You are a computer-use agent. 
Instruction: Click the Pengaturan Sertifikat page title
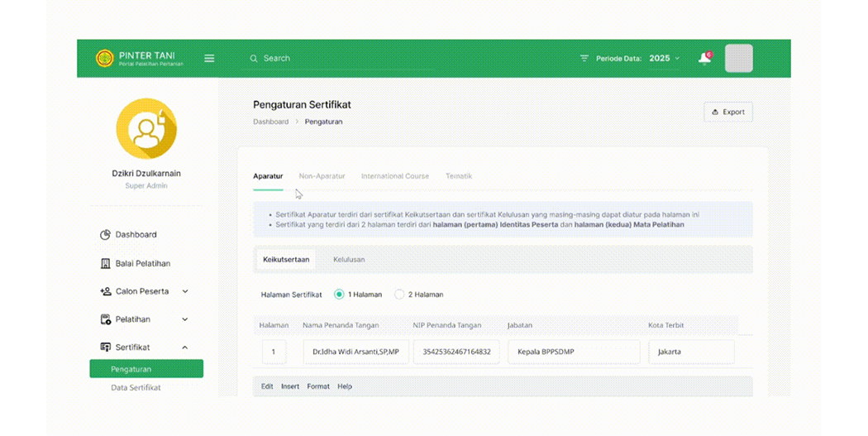302,105
